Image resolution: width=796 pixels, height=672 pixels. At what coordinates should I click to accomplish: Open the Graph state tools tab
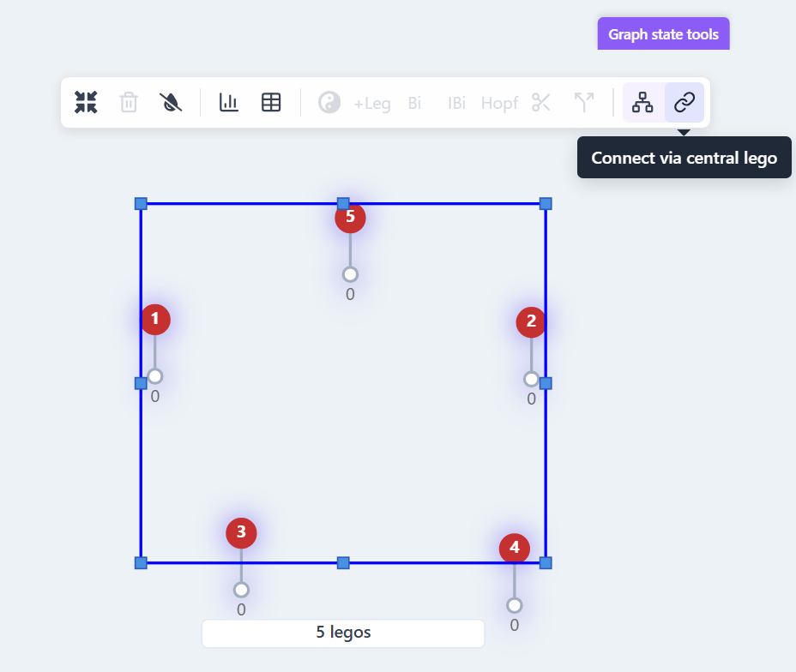[x=664, y=34]
